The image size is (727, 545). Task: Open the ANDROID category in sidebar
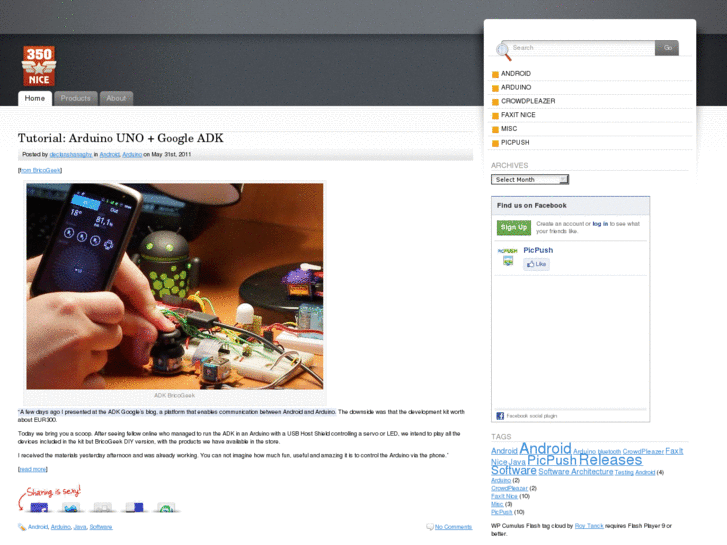(516, 74)
